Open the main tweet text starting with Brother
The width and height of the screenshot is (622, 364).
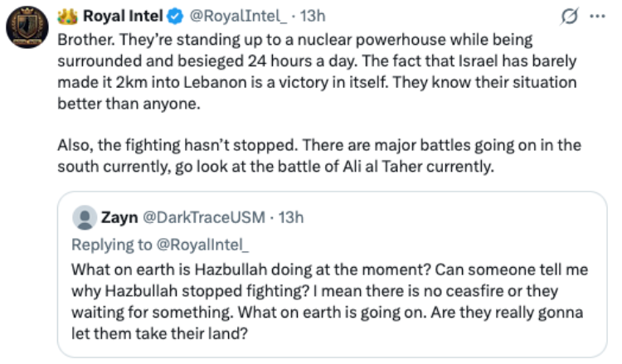(318, 71)
